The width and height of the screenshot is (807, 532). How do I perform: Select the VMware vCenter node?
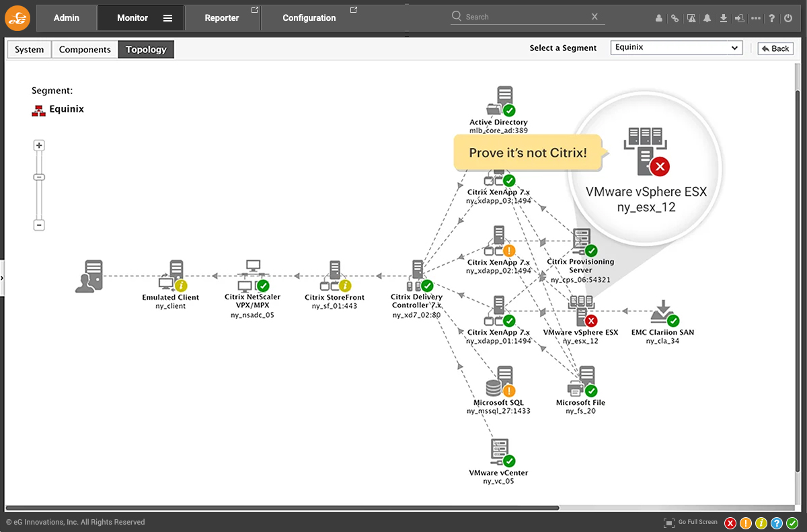tap(503, 453)
